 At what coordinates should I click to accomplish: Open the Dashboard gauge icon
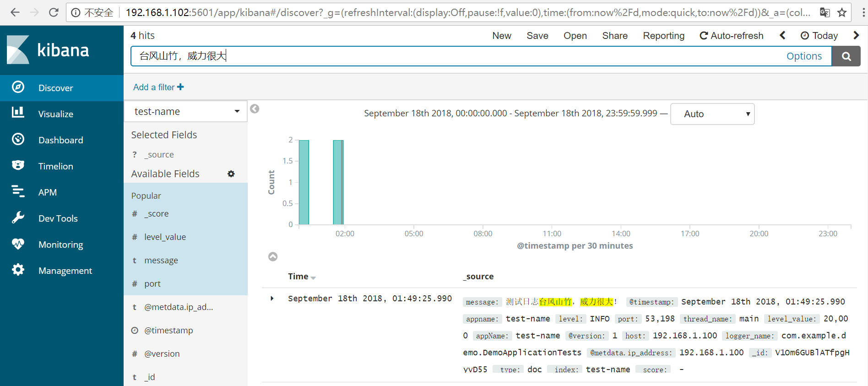point(18,139)
